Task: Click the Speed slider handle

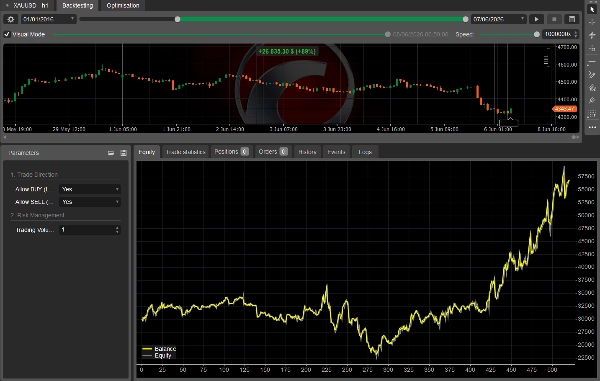Action: [x=536, y=34]
